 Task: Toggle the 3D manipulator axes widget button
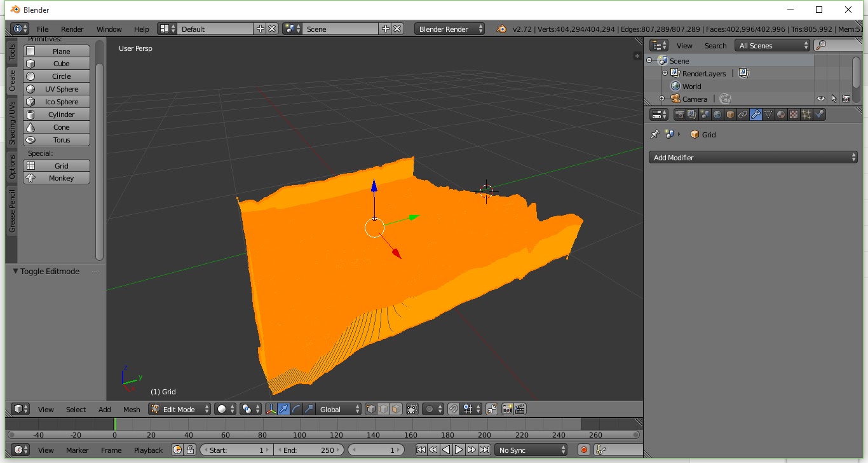point(271,409)
